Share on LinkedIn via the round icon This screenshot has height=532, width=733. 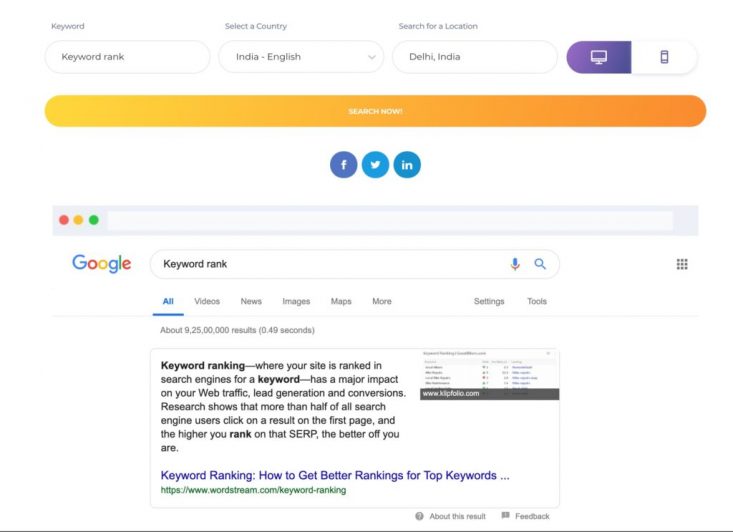(x=407, y=165)
